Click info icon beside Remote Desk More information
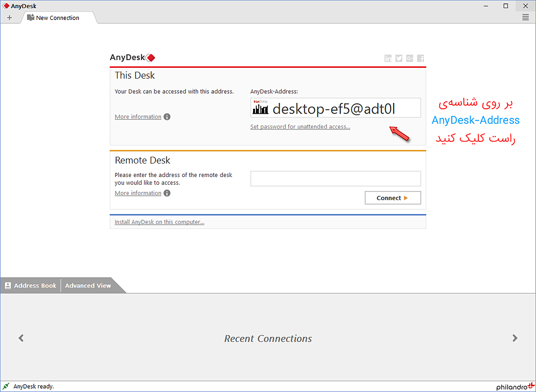 click(167, 193)
